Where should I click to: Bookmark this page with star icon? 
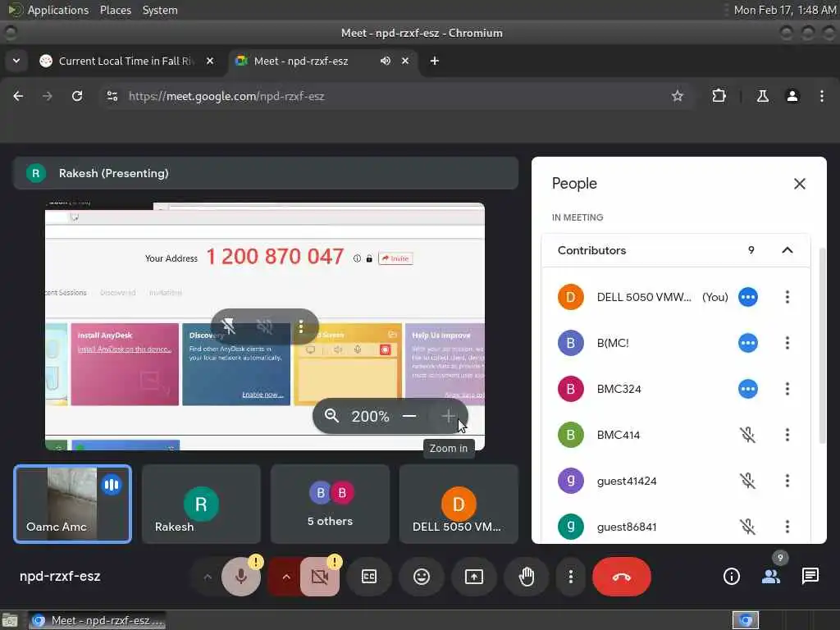pyautogui.click(x=677, y=96)
